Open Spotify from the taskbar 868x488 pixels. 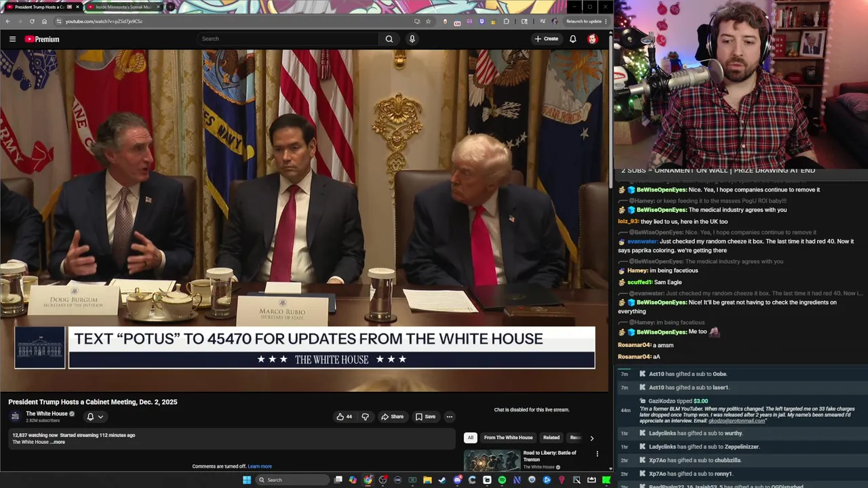coord(502,480)
